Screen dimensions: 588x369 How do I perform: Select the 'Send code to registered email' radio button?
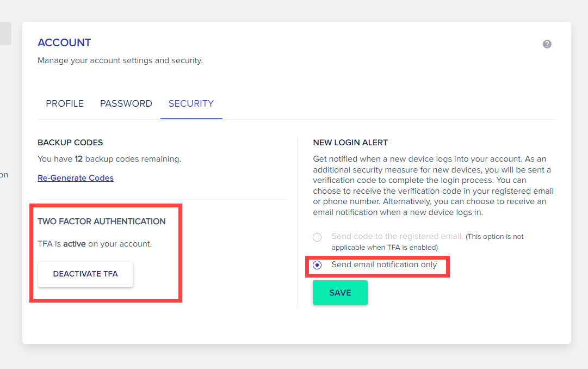click(317, 237)
